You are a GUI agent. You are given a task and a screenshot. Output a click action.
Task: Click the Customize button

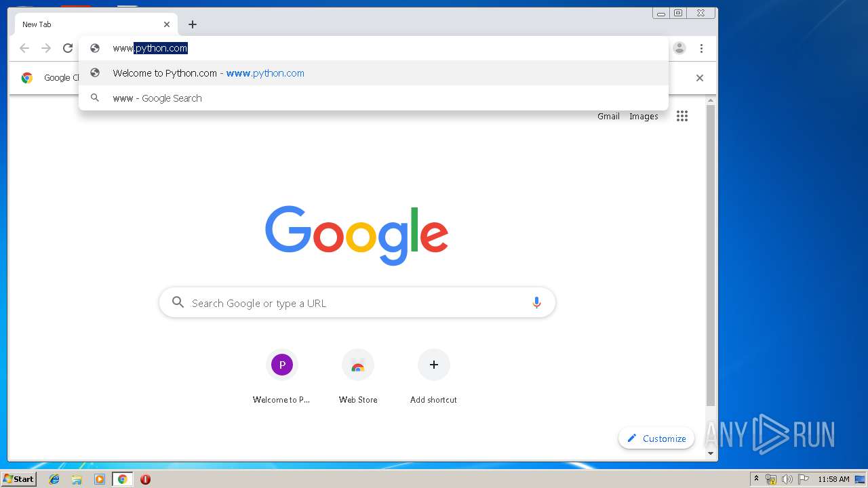[x=656, y=439]
